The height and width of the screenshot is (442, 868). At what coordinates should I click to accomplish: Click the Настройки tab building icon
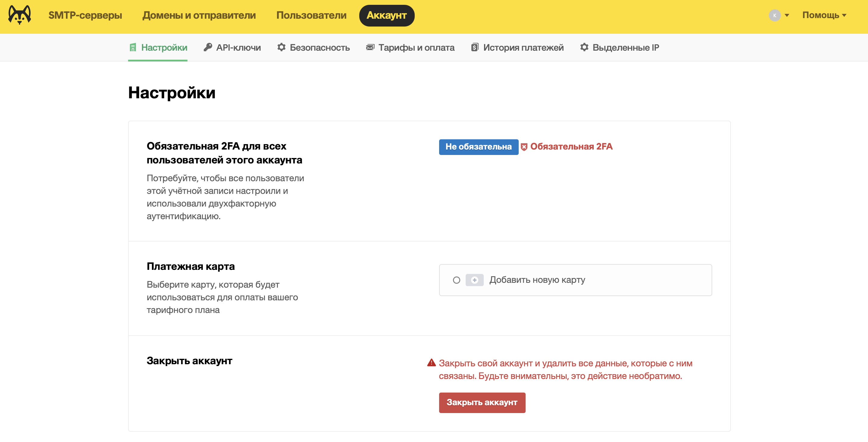click(x=133, y=48)
